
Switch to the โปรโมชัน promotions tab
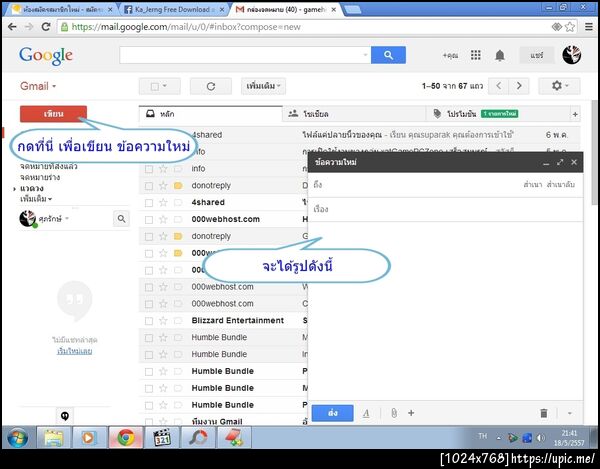point(497,114)
